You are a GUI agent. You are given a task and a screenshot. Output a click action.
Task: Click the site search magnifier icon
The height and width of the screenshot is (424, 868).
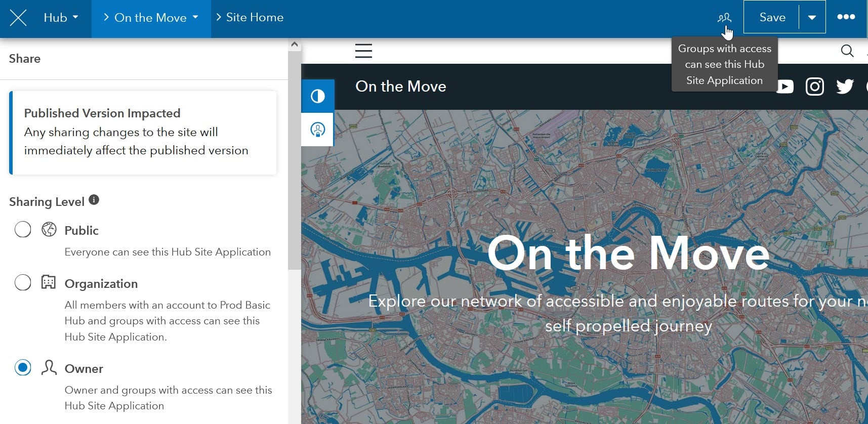pyautogui.click(x=847, y=51)
